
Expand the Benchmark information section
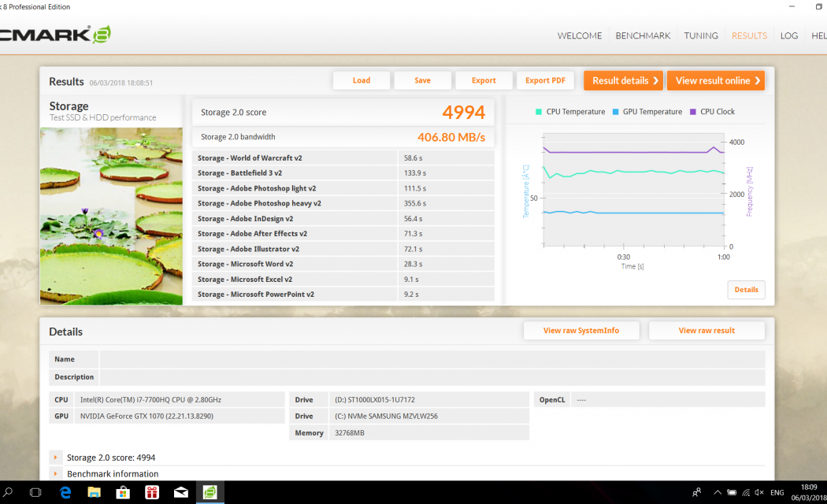tap(55, 474)
